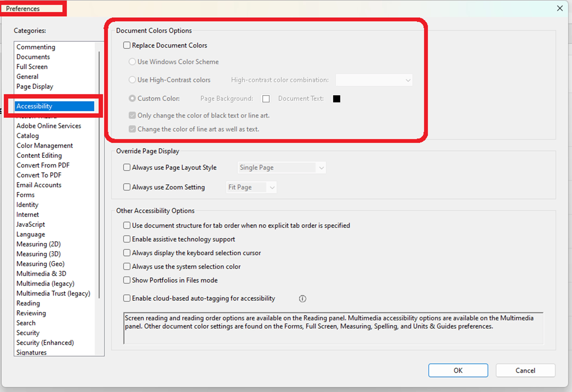
Task: Close the Preferences dialog with X
Action: tap(560, 8)
